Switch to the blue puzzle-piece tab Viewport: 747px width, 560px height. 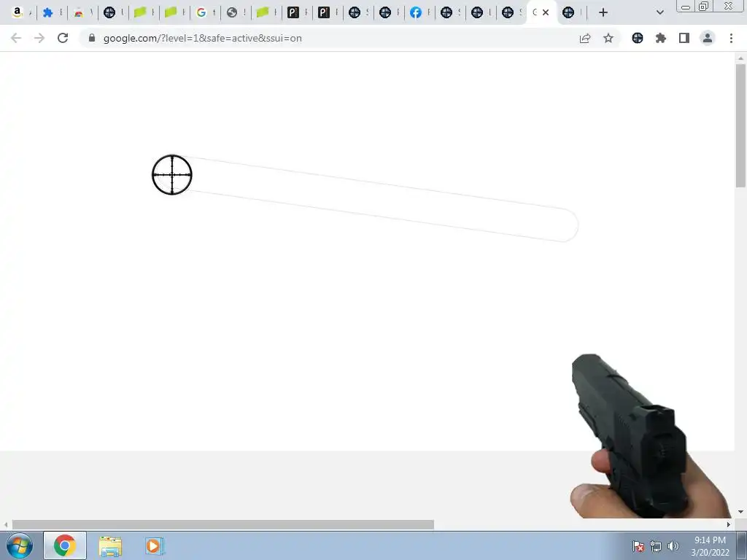pyautogui.click(x=47, y=12)
